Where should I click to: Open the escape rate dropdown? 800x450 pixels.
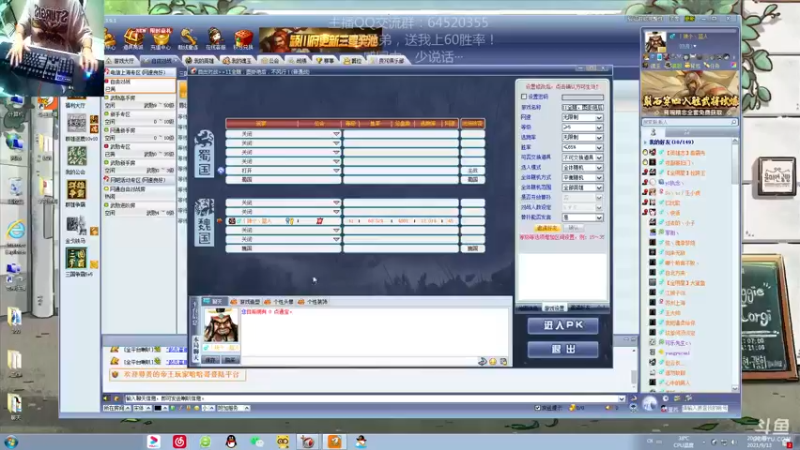point(582,137)
